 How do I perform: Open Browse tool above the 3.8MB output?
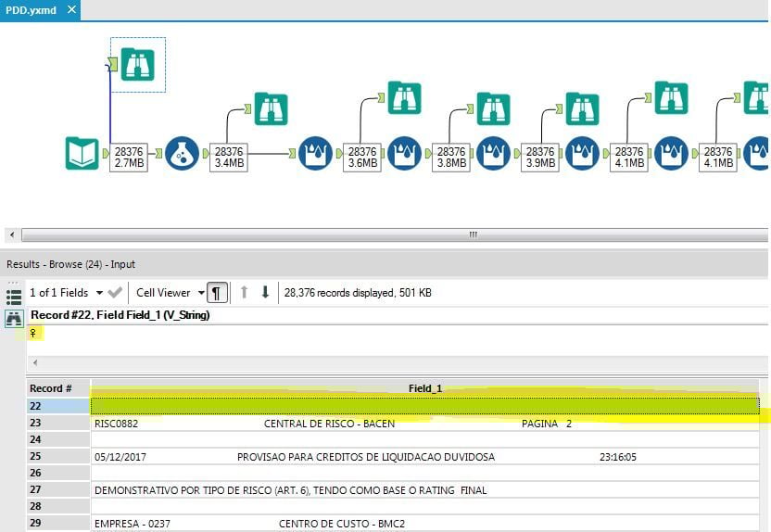point(493,108)
